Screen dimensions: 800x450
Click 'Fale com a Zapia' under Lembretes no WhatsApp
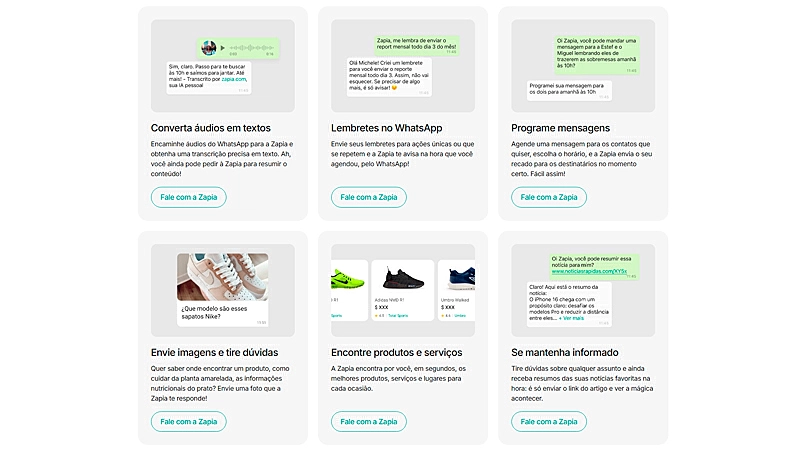(368, 197)
